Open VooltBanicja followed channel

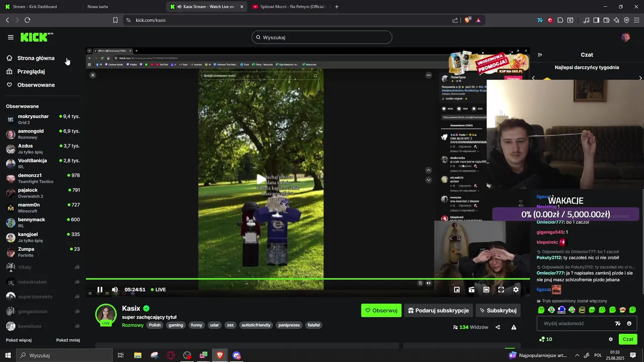coord(43,163)
